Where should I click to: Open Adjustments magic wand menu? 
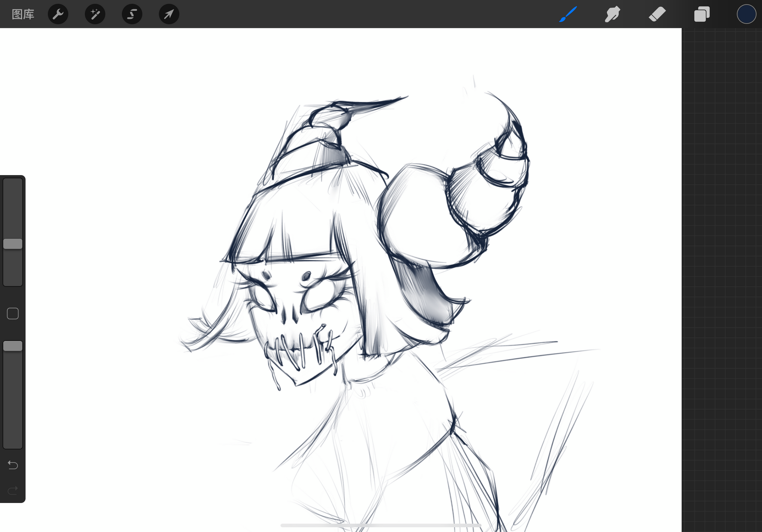[95, 14]
